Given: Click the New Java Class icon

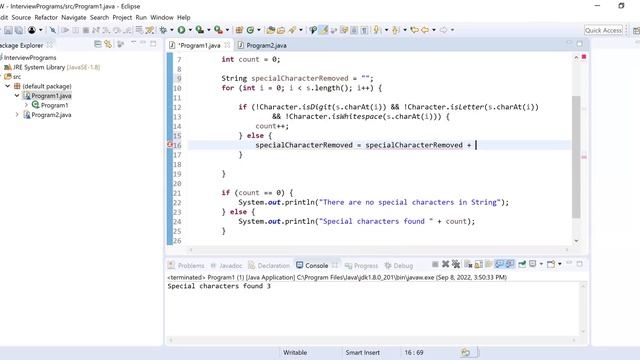Looking at the screenshot, I should (250, 30).
